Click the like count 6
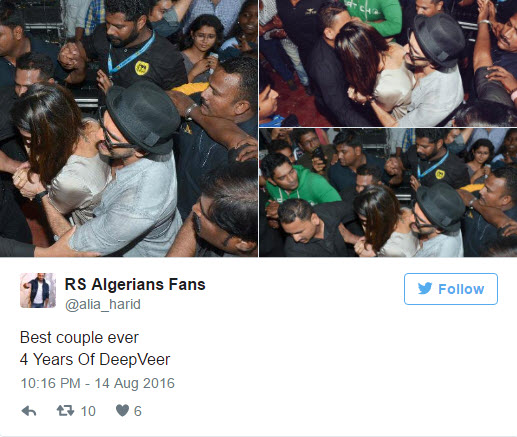517x437 pixels. 138,411
